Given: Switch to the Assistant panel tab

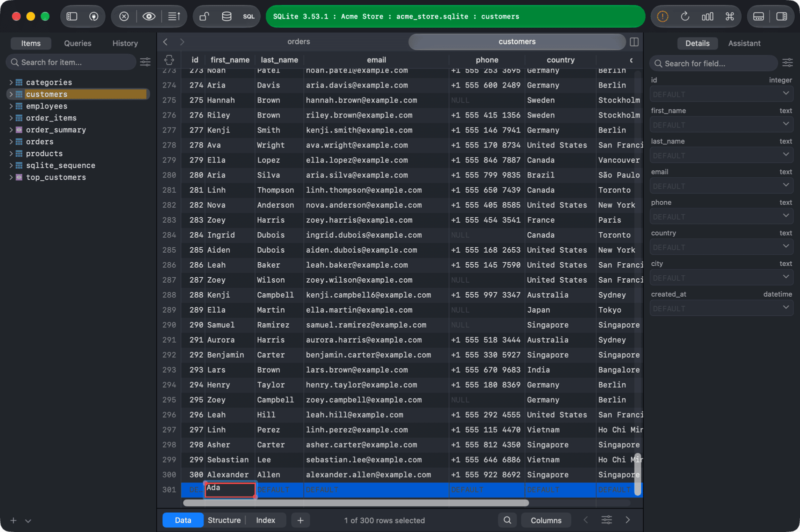Looking at the screenshot, I should (744, 43).
